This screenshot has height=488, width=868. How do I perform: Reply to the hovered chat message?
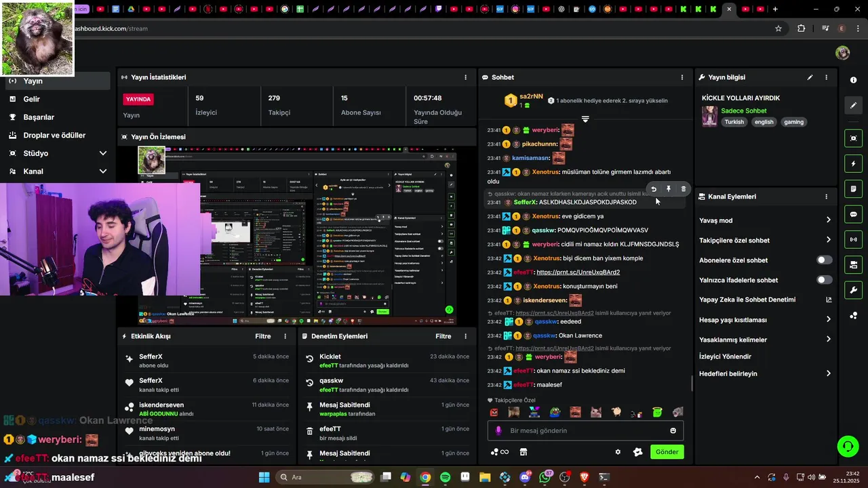pos(653,189)
